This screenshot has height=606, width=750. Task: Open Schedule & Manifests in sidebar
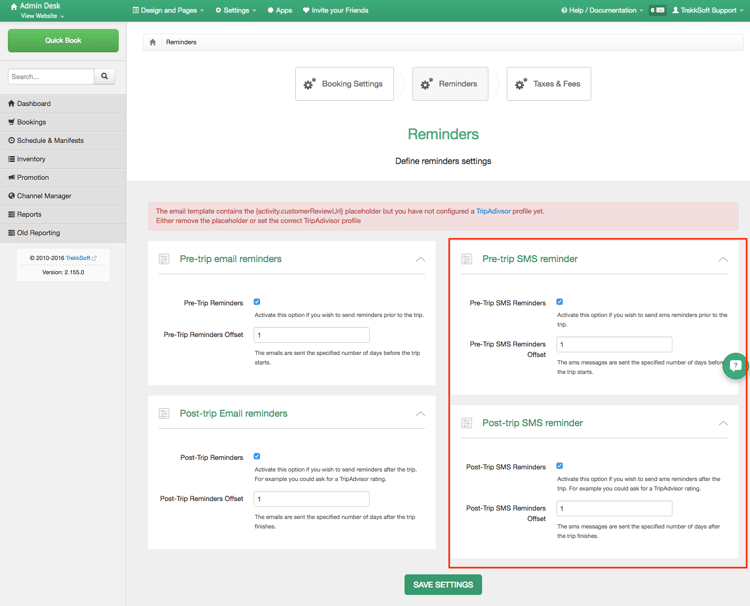pyautogui.click(x=49, y=141)
